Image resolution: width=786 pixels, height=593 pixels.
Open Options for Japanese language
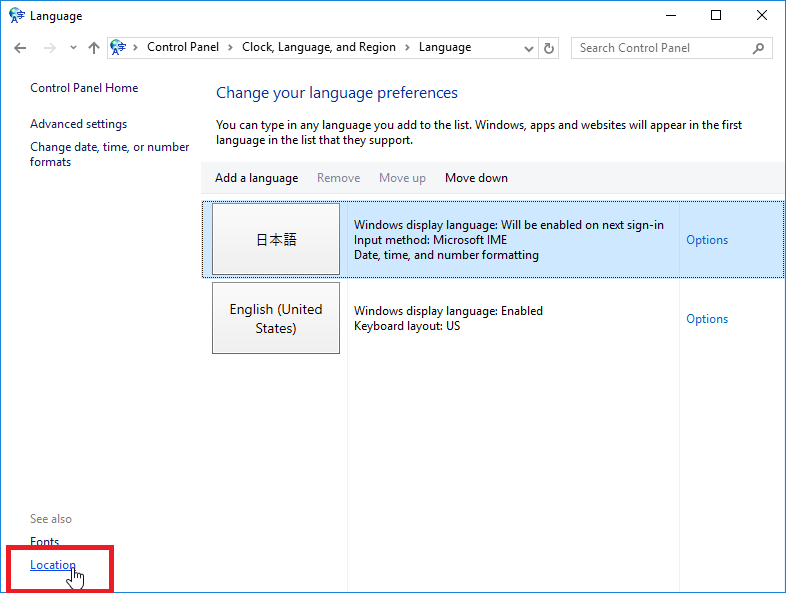pyautogui.click(x=706, y=240)
